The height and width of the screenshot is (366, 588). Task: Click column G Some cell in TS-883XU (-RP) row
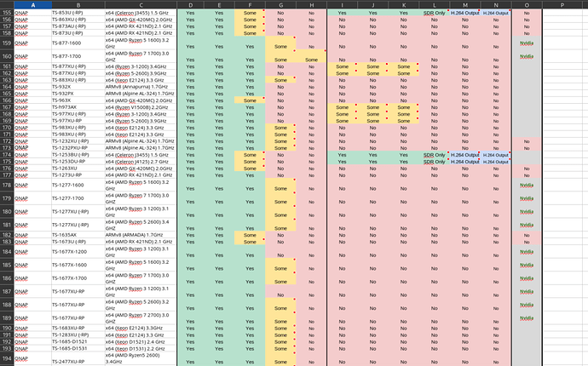click(x=280, y=80)
